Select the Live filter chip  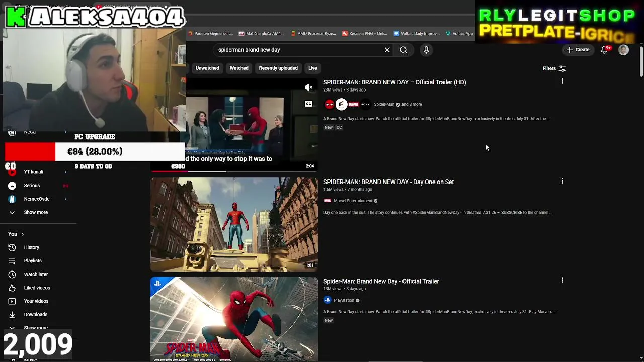click(312, 68)
